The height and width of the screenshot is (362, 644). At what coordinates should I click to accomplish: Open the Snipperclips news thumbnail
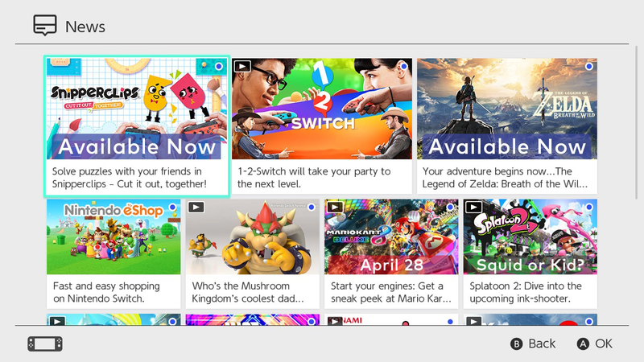click(x=137, y=109)
